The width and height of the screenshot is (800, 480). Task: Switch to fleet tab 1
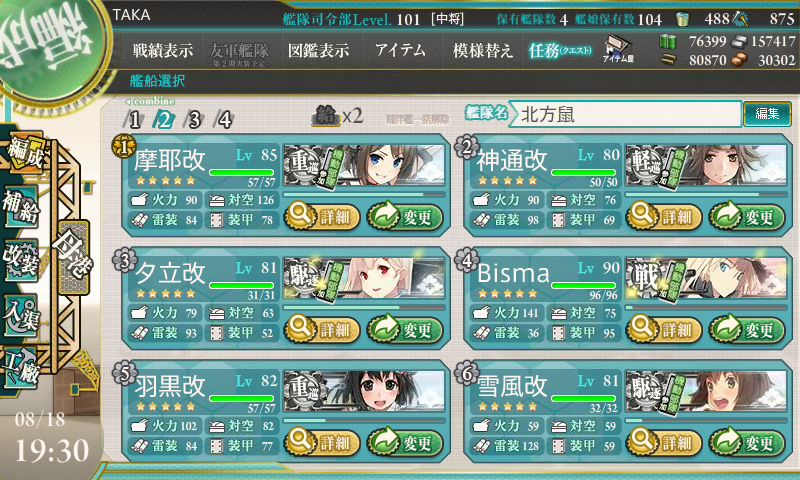click(x=134, y=120)
